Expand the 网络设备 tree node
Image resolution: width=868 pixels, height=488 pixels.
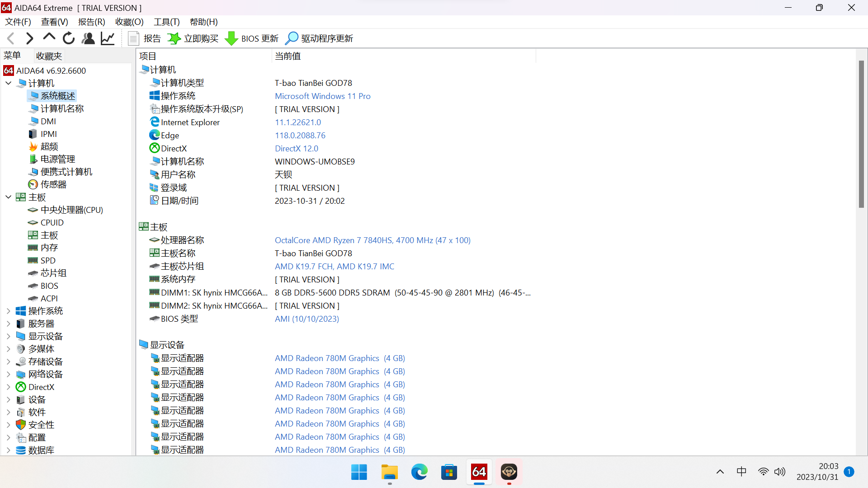[8, 374]
